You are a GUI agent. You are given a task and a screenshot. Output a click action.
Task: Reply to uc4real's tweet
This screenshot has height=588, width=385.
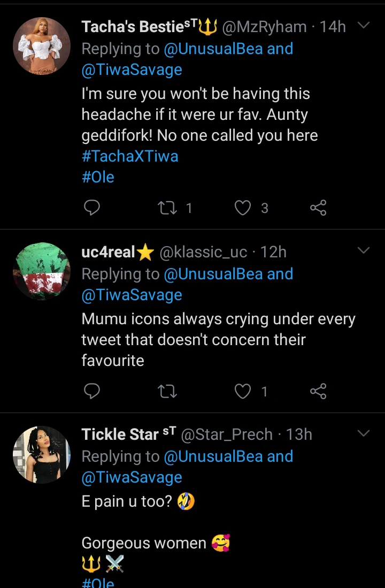(93, 392)
